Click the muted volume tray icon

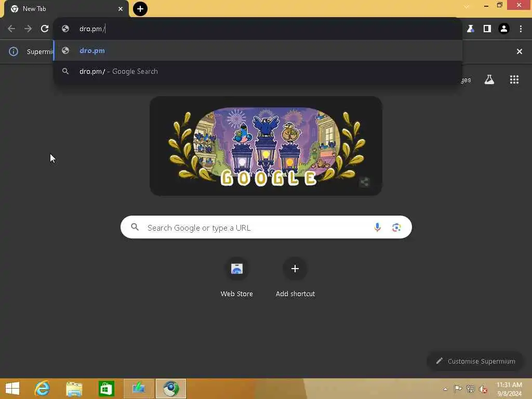point(483,389)
